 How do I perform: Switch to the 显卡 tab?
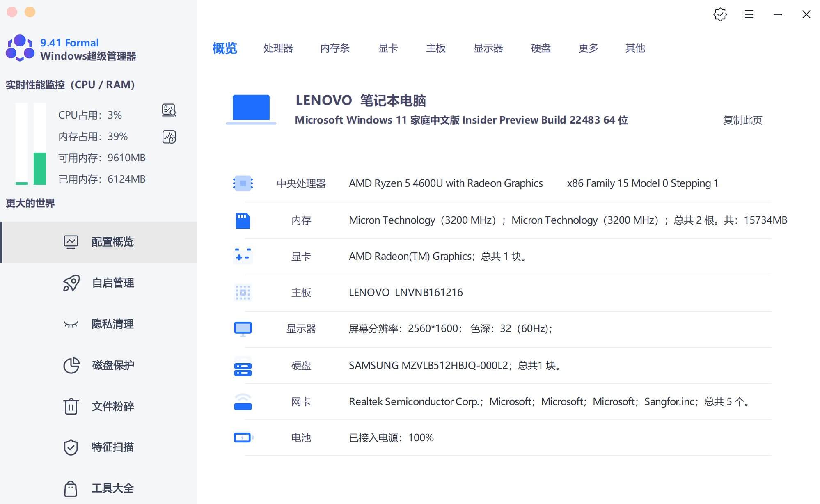[388, 48]
